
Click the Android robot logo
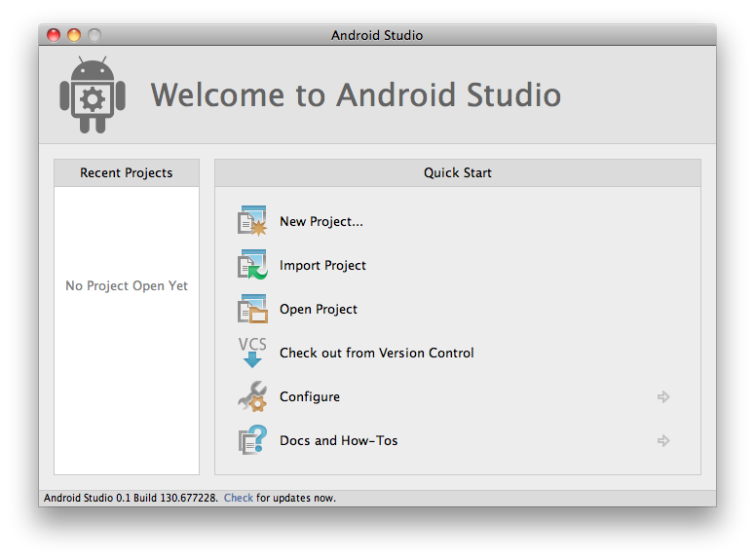(x=93, y=94)
